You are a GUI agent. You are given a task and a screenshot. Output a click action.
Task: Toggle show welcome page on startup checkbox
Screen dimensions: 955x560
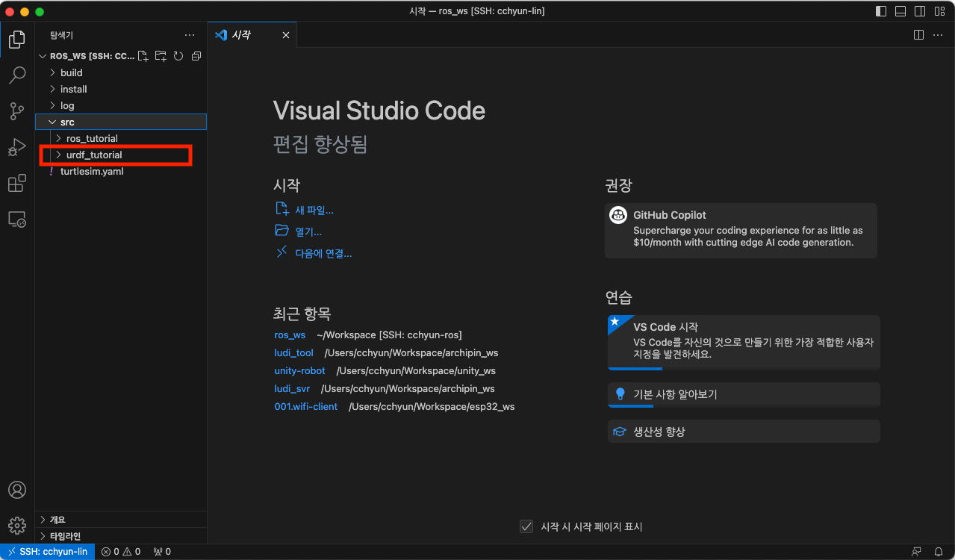[526, 526]
